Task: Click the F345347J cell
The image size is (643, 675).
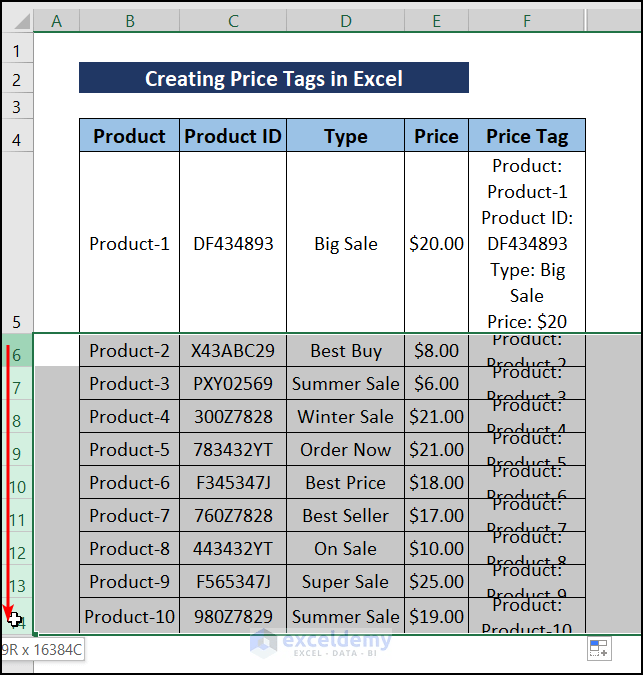Action: click(x=233, y=482)
